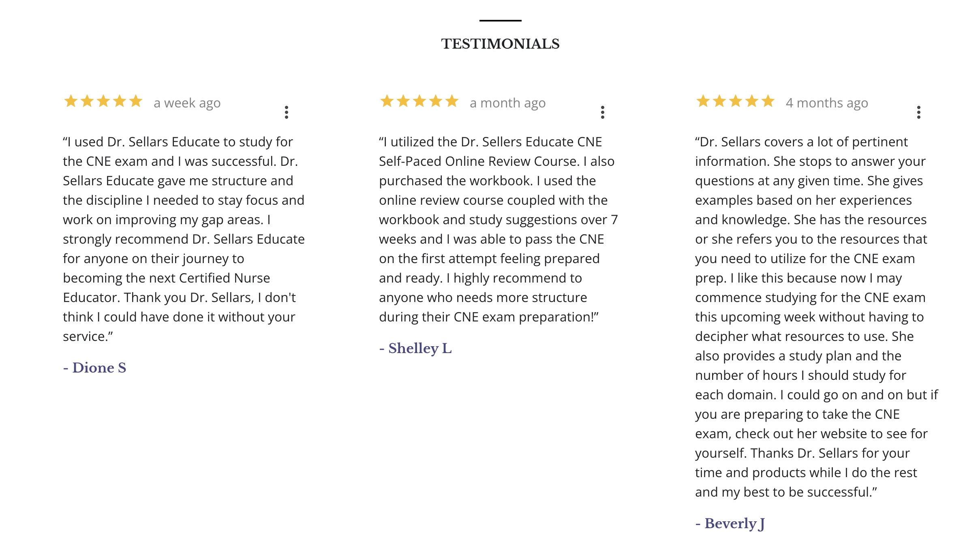Image resolution: width=980 pixels, height=544 pixels.
Task: Click Dione S's review text
Action: pos(182,239)
